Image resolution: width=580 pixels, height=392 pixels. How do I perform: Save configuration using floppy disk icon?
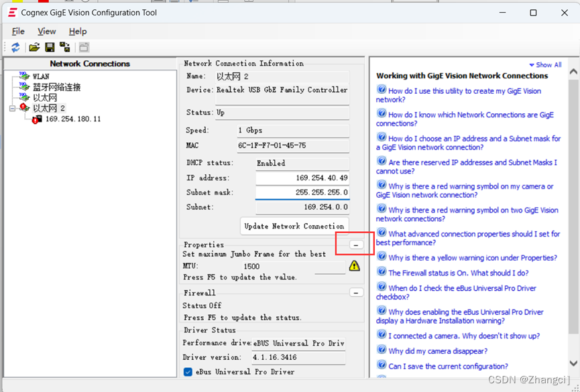50,48
